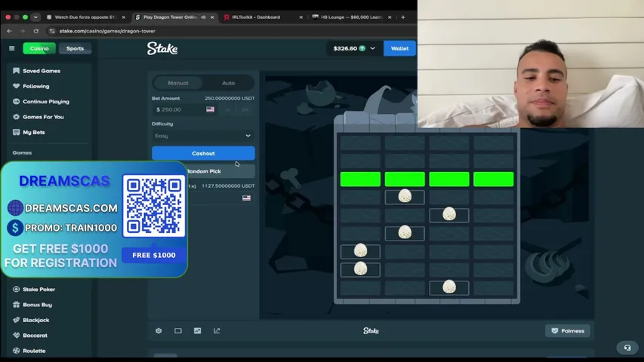Click the site info icon in address bar
Screen dimensions: 644x362
click(x=52, y=31)
